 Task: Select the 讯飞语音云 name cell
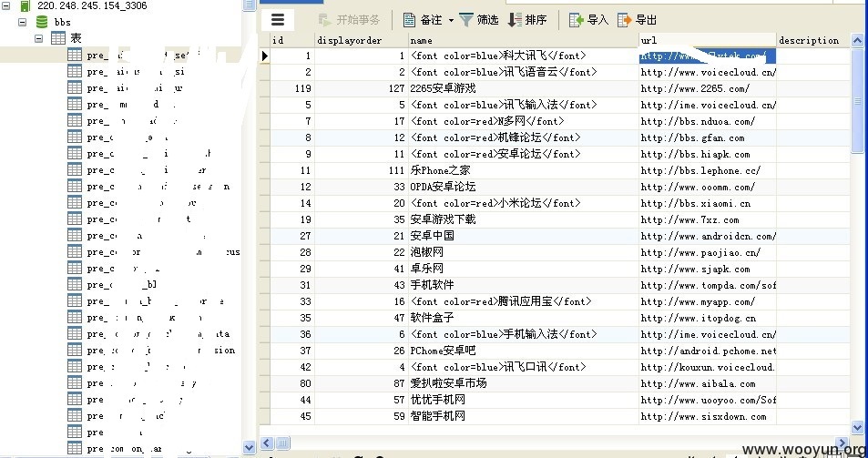click(x=523, y=72)
